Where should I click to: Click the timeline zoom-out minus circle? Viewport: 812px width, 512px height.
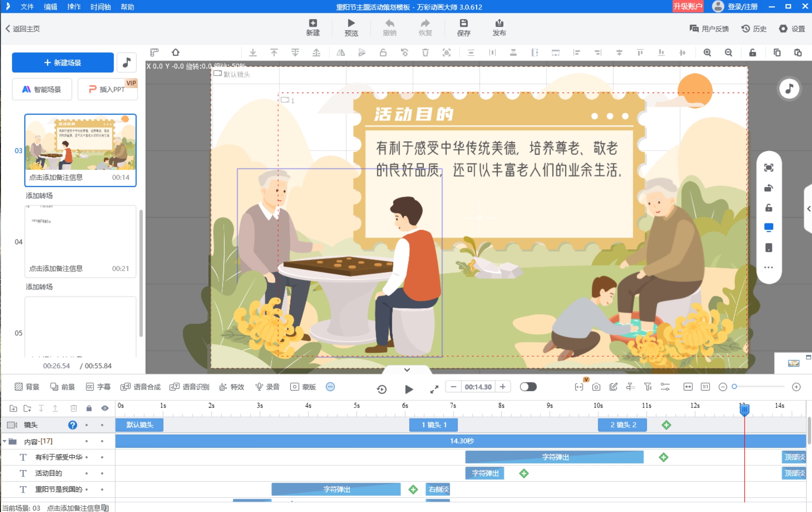(x=723, y=387)
